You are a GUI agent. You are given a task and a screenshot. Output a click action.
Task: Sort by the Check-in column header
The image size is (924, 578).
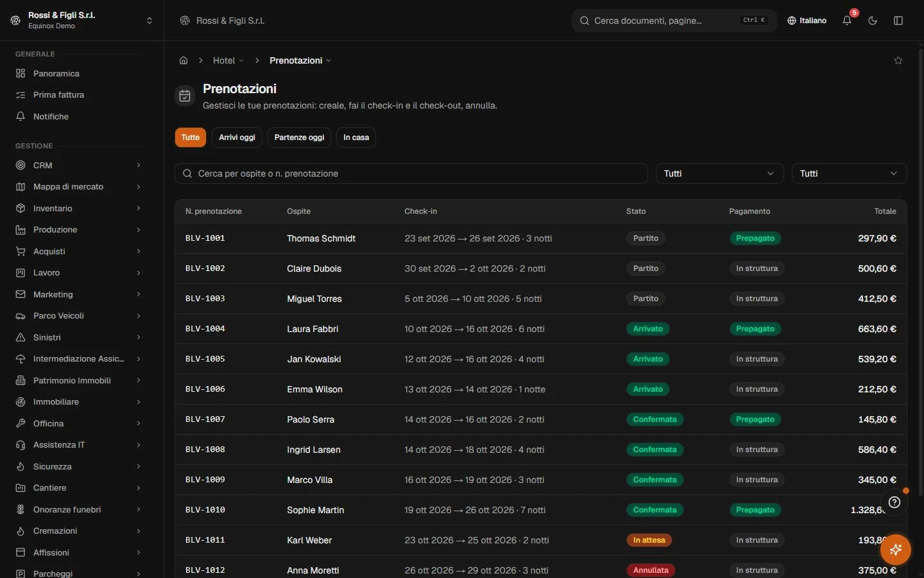(421, 211)
